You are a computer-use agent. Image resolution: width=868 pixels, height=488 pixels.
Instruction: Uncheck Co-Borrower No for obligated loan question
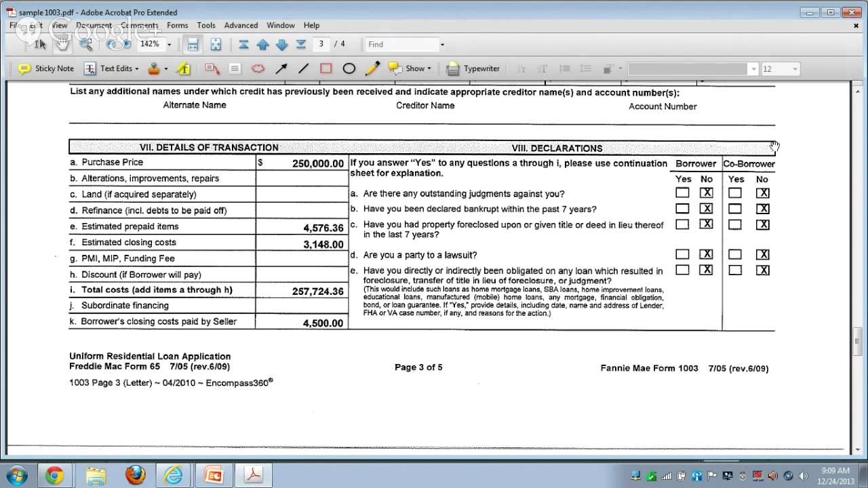pyautogui.click(x=762, y=270)
